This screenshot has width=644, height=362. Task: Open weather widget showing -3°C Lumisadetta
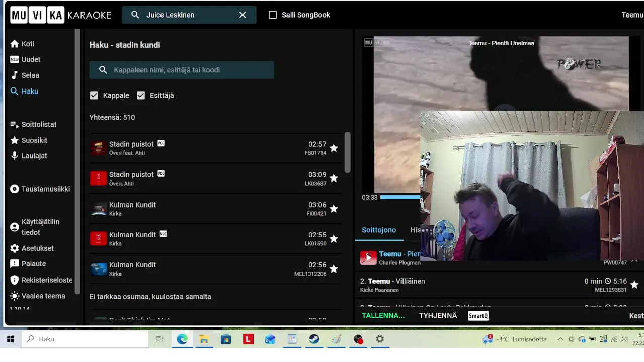[515, 339]
